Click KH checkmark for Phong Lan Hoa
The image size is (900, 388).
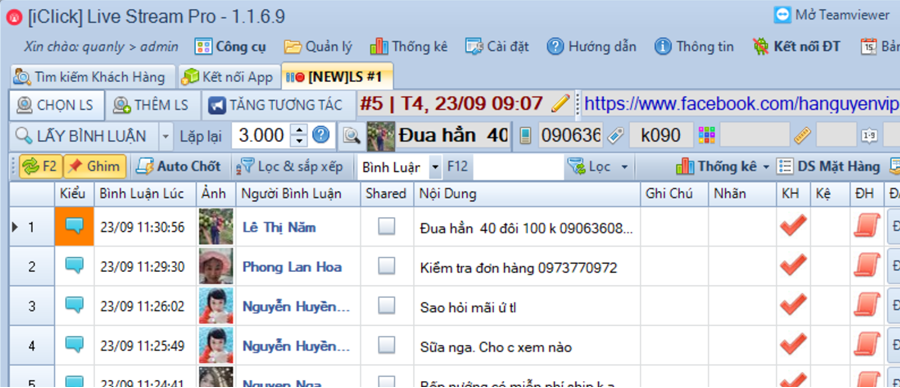[793, 265]
